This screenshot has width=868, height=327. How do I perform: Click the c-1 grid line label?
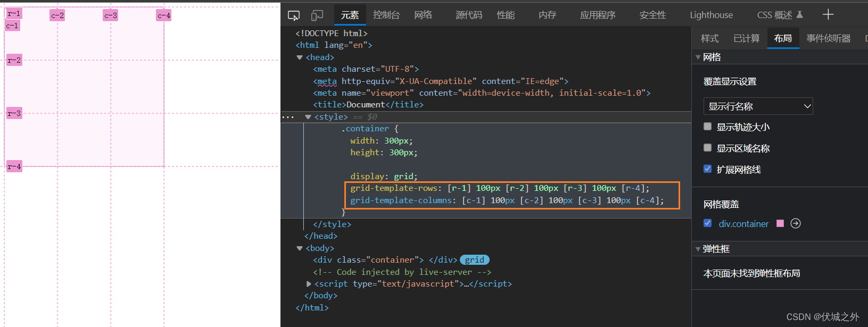click(x=12, y=26)
